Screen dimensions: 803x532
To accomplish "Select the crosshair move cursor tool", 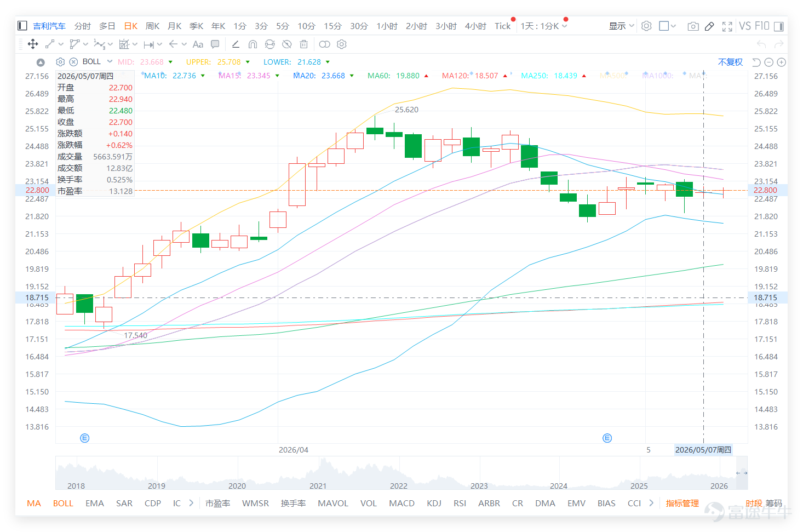I will [32, 44].
